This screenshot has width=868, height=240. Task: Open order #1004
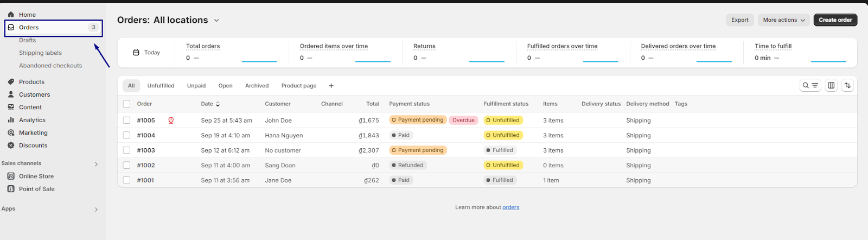coord(146,135)
